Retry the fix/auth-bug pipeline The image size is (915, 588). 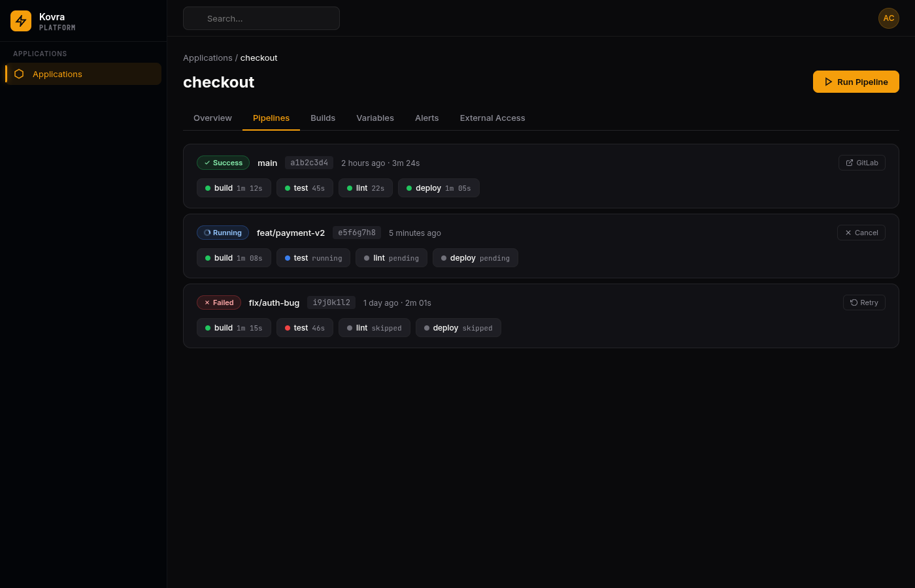864,302
